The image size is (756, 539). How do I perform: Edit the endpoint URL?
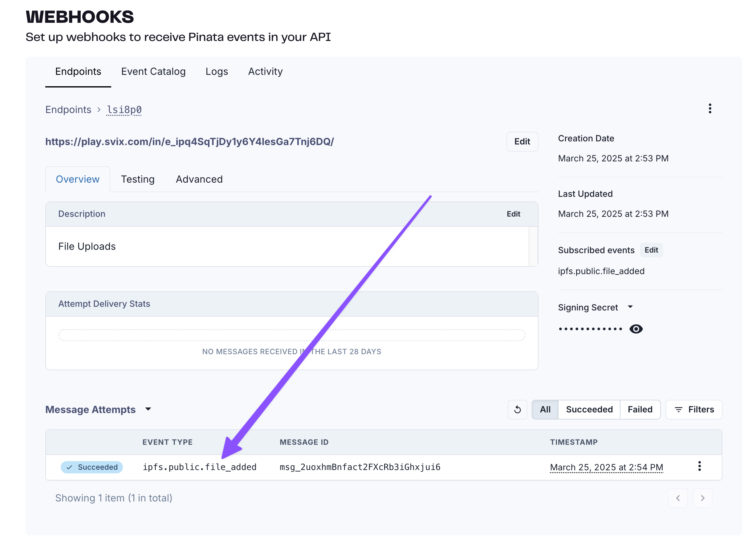coord(522,142)
